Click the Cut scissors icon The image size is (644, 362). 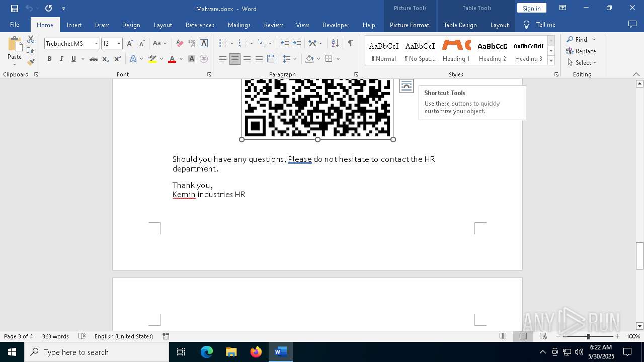click(31, 39)
